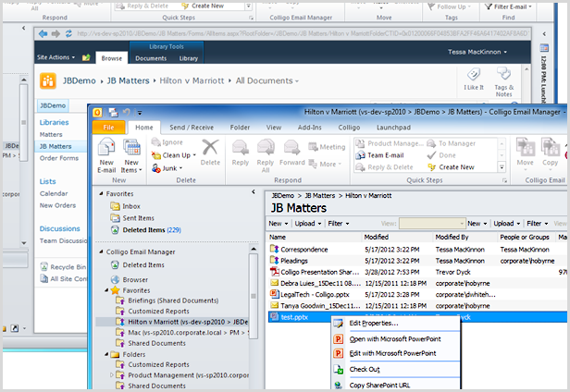Collapse Favorites mail section
The width and height of the screenshot is (570, 392).
[102, 194]
